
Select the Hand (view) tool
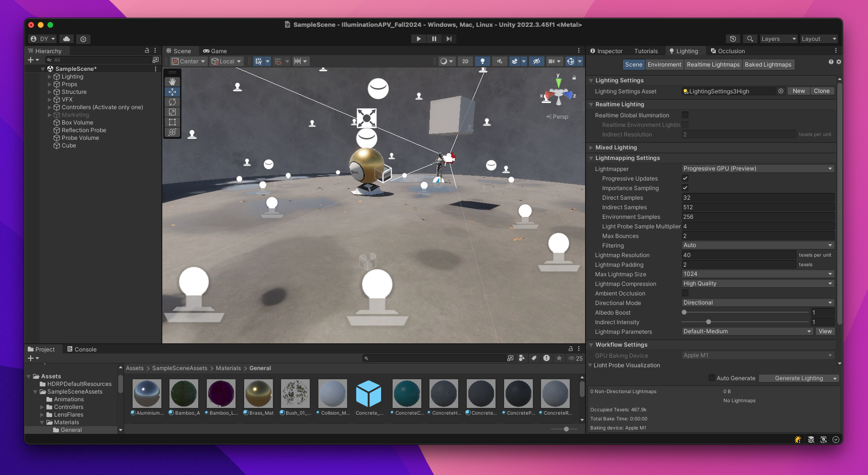(x=172, y=82)
